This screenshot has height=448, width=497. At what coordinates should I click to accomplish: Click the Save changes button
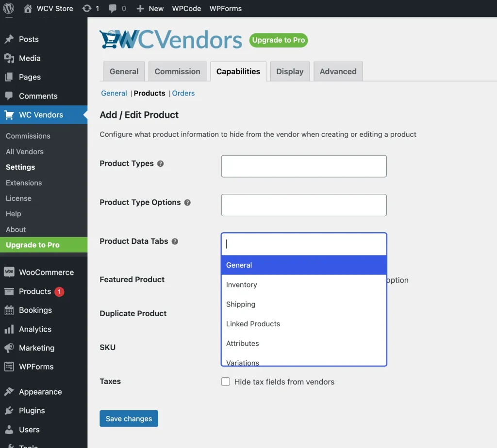(x=129, y=418)
